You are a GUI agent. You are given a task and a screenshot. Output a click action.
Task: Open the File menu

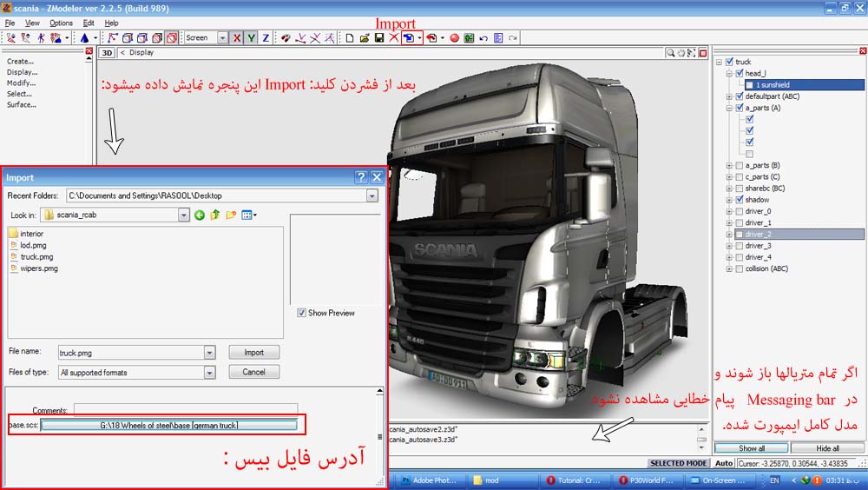pos(10,23)
